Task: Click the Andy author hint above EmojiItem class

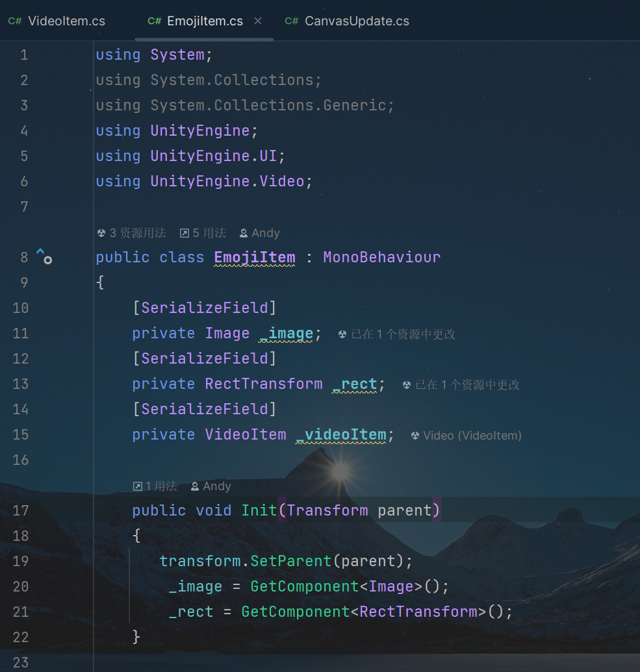Action: pyautogui.click(x=259, y=232)
